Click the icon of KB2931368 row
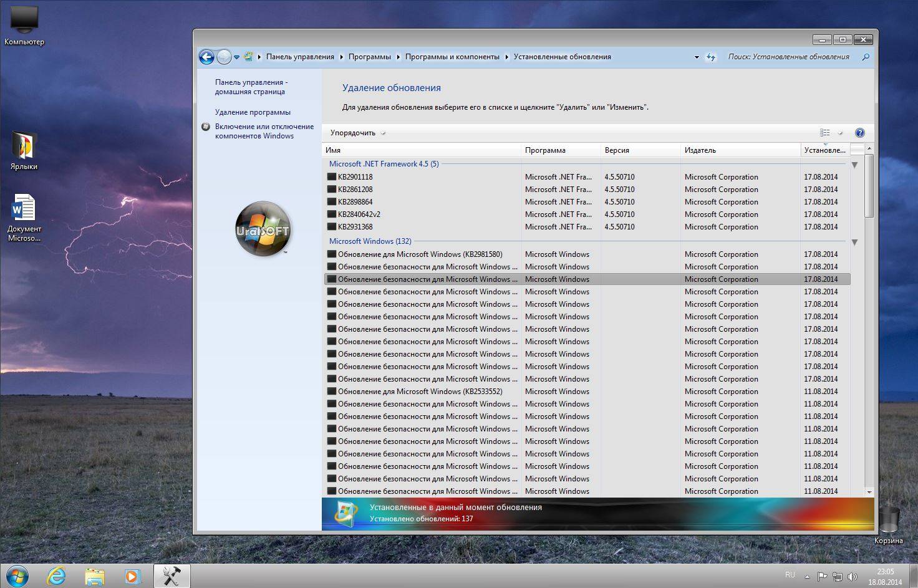 pos(332,227)
